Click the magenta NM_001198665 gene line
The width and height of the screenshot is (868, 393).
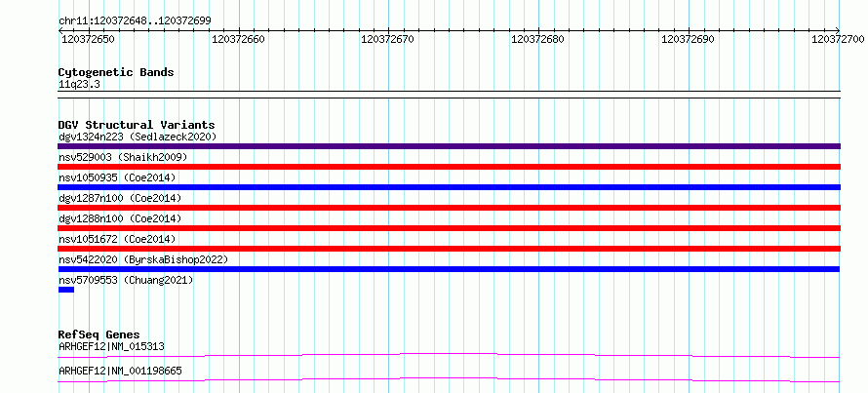tap(449, 379)
